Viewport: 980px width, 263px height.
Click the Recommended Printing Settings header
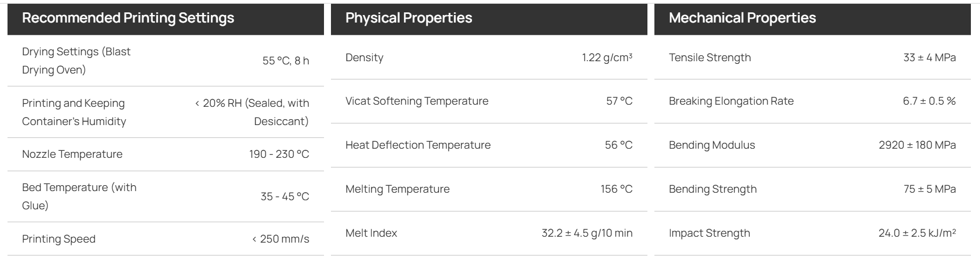(x=128, y=18)
